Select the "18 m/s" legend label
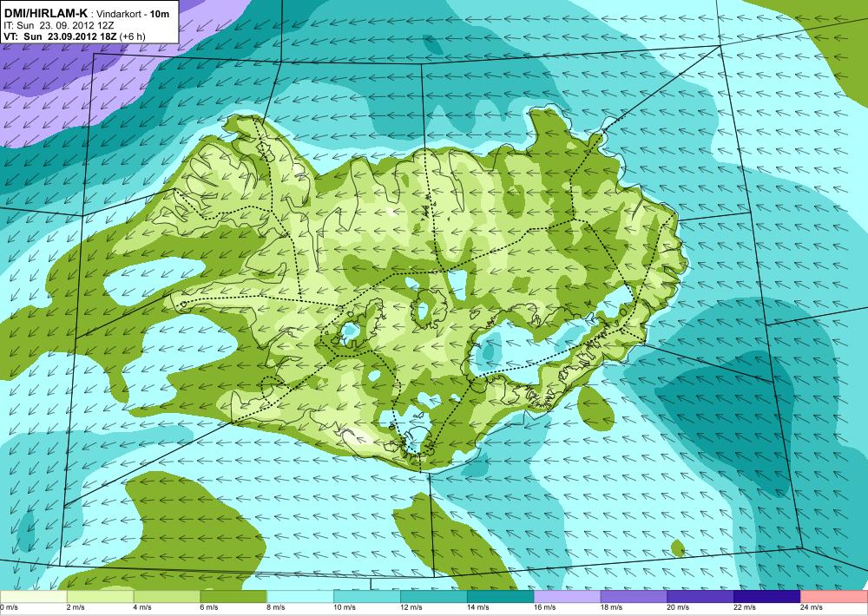Viewport: 868px width, 616px height. [x=611, y=607]
